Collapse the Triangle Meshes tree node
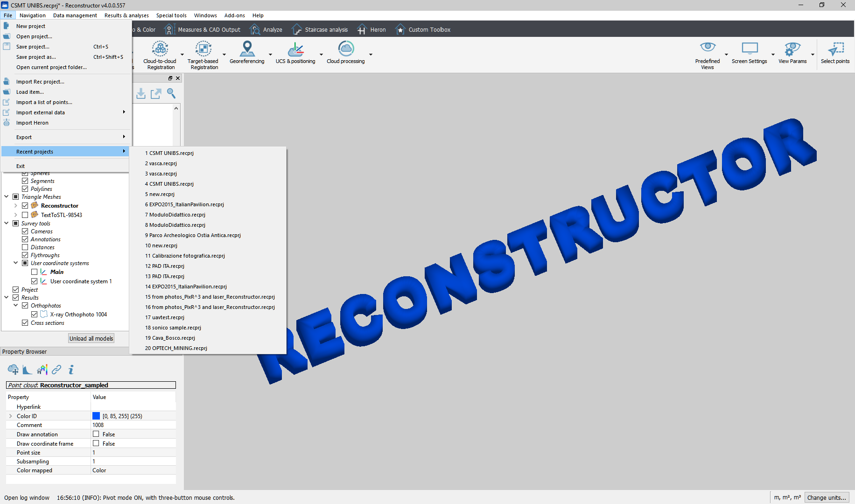 tap(7, 197)
